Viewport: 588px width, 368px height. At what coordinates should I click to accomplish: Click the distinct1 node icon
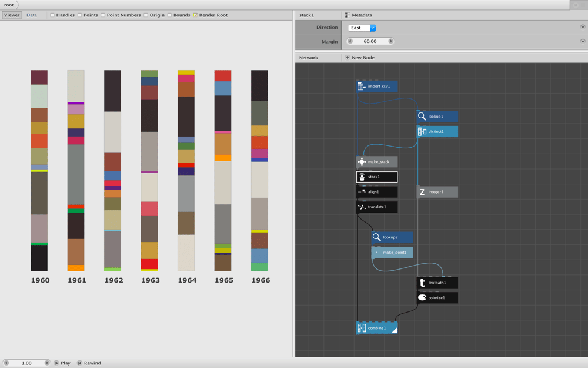pyautogui.click(x=422, y=131)
